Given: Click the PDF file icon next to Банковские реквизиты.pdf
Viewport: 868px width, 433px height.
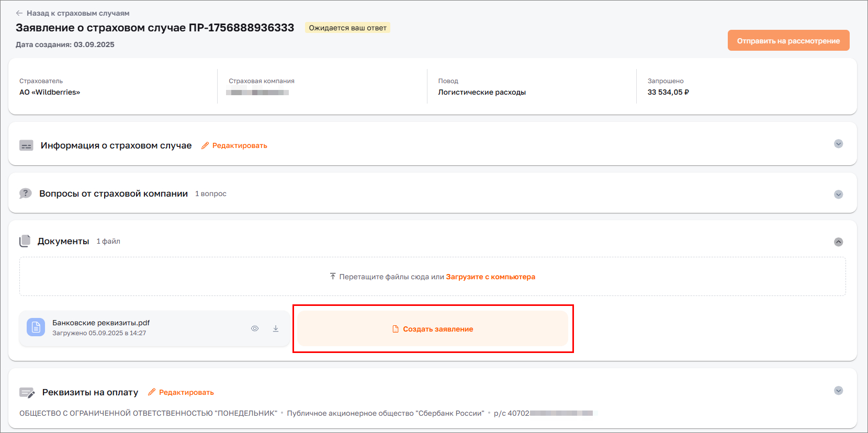Looking at the screenshot, I should point(36,328).
